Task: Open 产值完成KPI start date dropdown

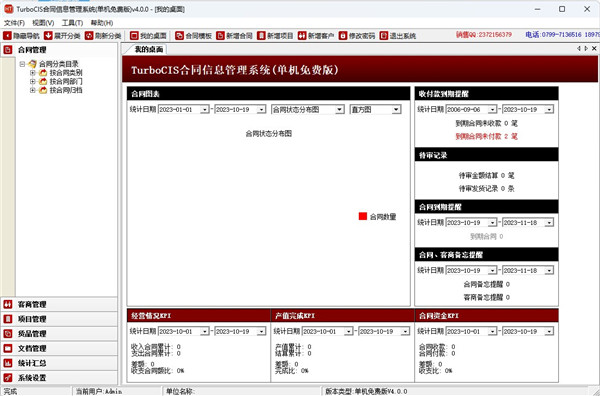Action: [x=349, y=331]
